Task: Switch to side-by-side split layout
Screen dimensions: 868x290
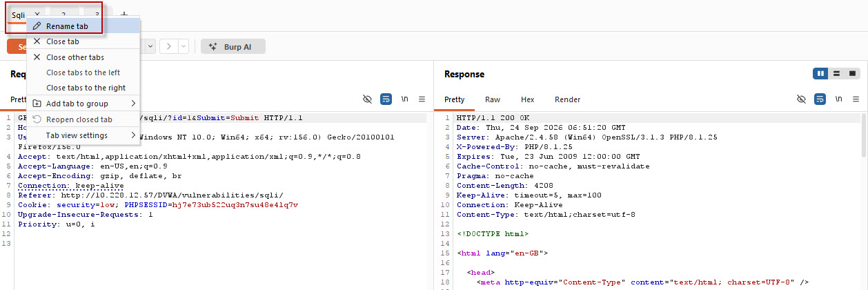Action: [x=821, y=73]
